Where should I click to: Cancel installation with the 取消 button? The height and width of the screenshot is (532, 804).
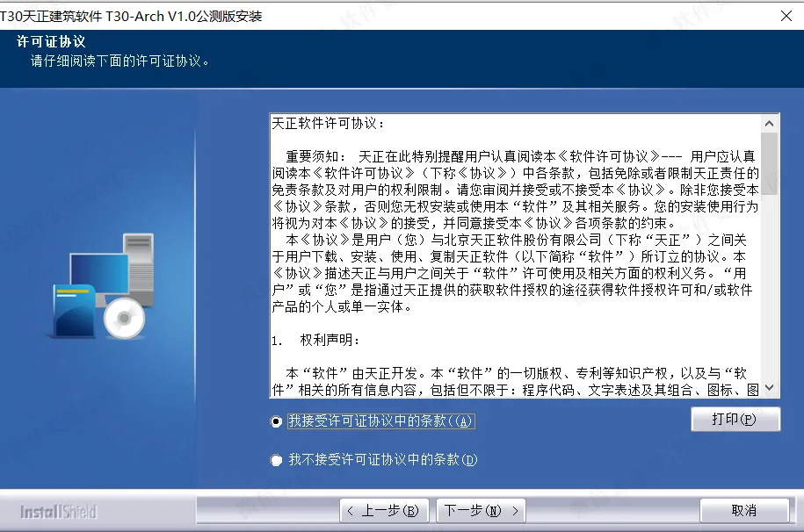click(744, 510)
